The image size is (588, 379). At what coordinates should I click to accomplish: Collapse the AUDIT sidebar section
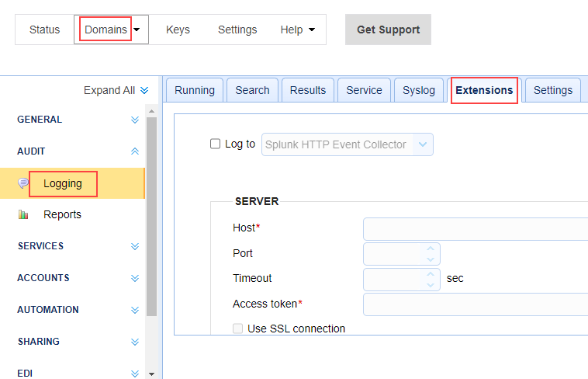tap(135, 152)
